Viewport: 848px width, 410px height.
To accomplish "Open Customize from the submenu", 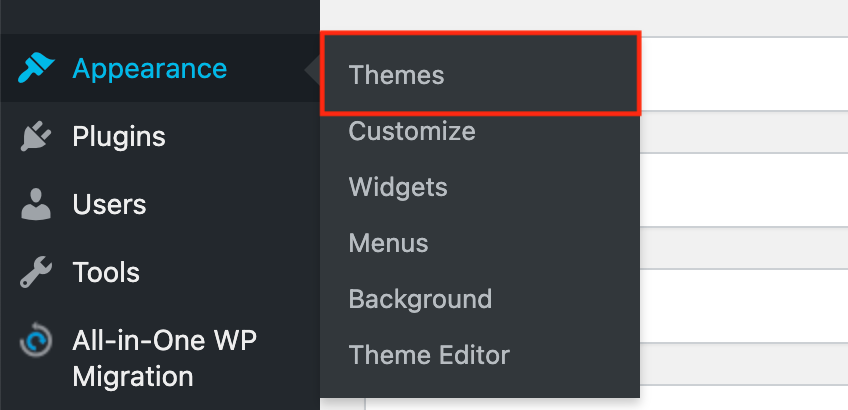I will 411,131.
